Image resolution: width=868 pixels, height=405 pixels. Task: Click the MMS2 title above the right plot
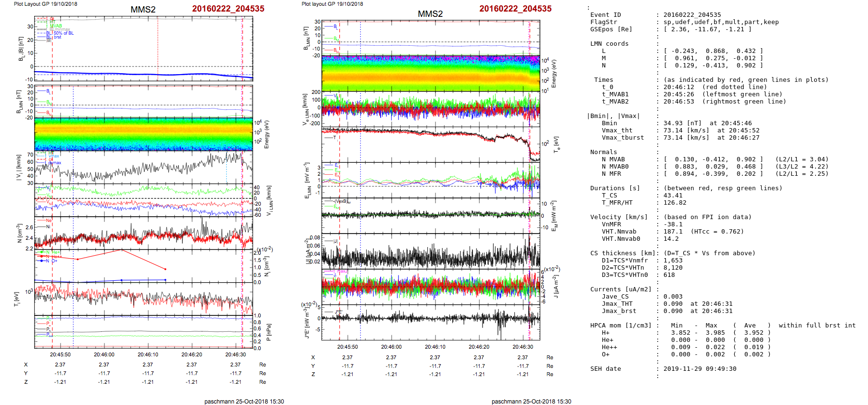[x=430, y=14]
